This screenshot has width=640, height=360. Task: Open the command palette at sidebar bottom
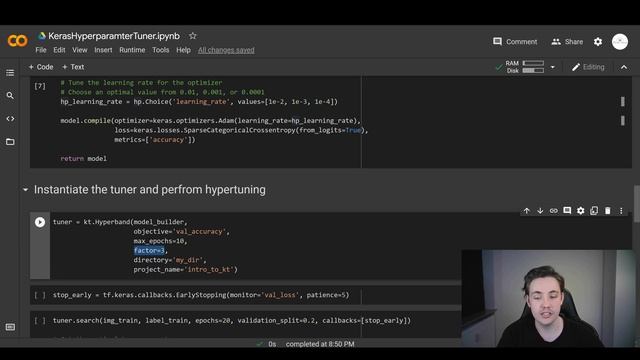[10, 327]
